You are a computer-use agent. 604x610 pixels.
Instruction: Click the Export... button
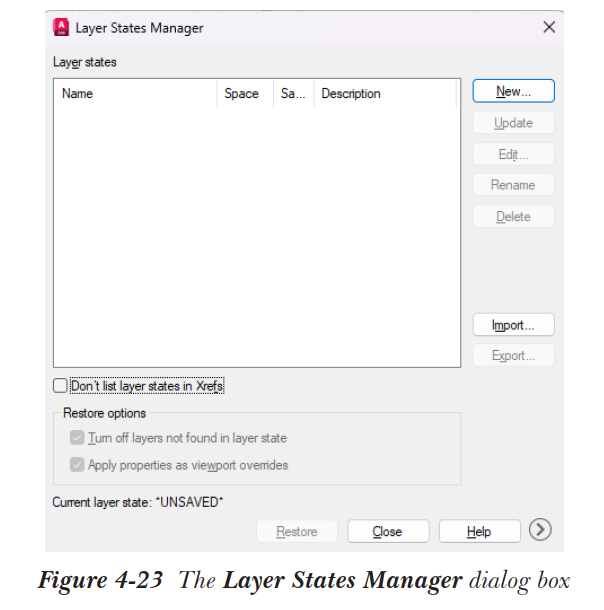[513, 355]
